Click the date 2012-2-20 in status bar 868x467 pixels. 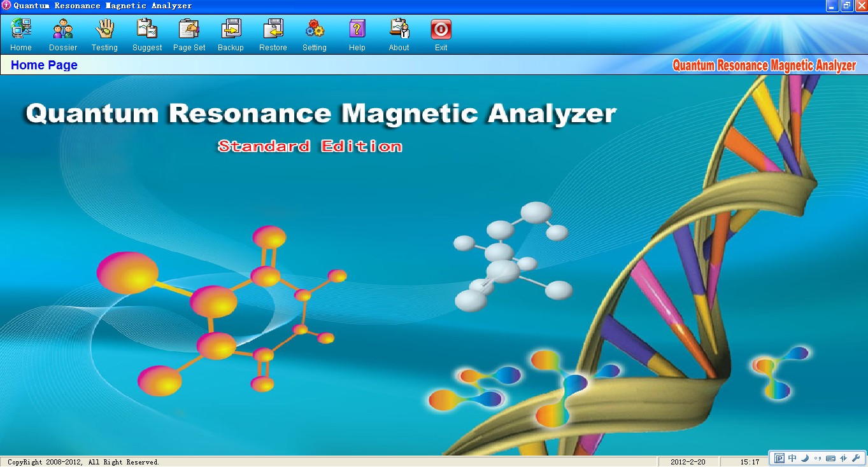688,462
